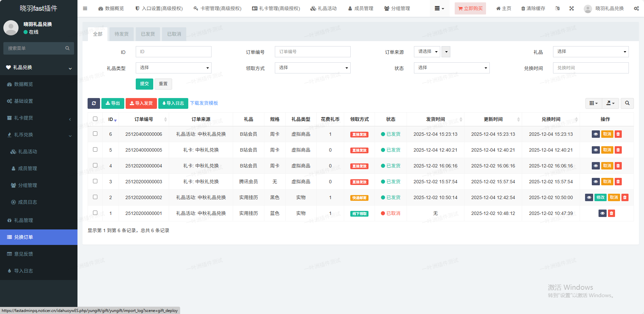Viewport: 644px width, 314px height.
Task: Click the fullscreen expand icon in header
Action: [571, 8]
